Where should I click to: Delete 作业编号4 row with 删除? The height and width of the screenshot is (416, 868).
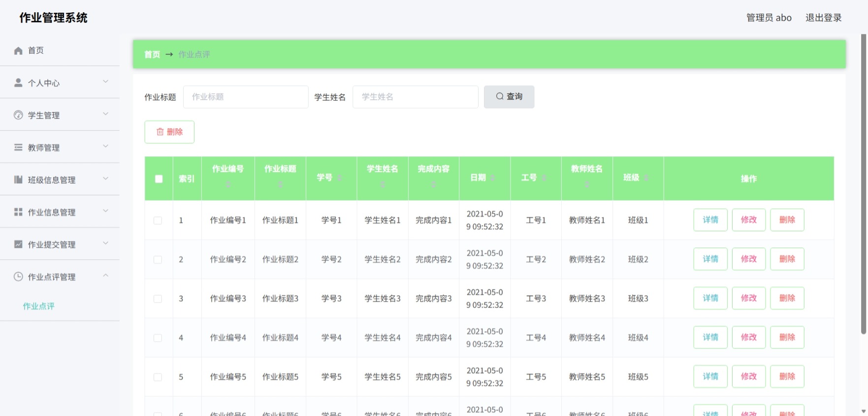[x=787, y=337]
